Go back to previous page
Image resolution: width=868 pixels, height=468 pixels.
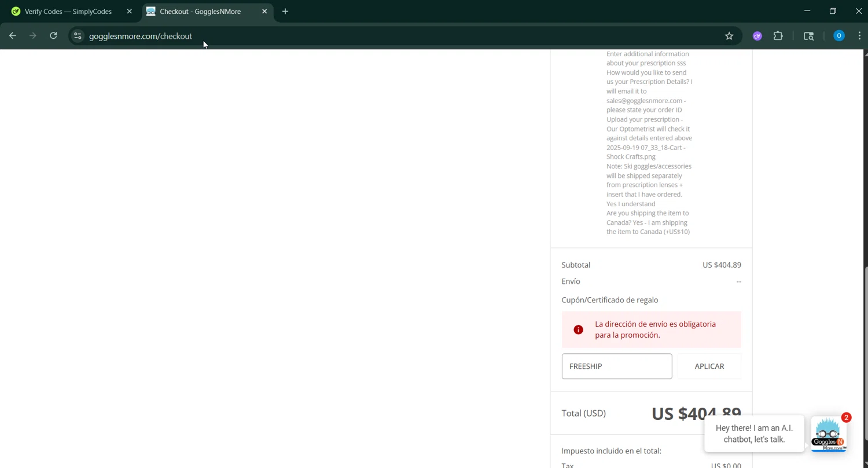13,36
